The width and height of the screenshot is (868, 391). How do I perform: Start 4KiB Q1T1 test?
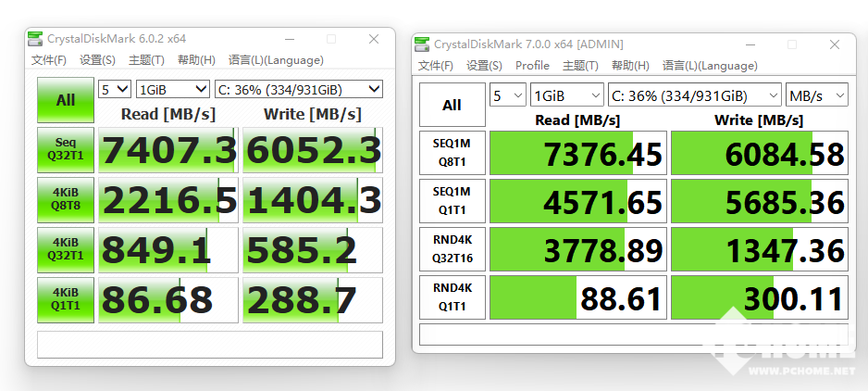pos(66,299)
